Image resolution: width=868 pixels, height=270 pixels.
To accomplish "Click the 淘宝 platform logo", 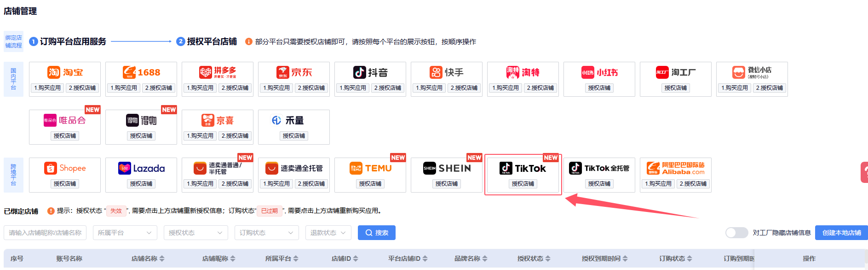I will click(65, 72).
